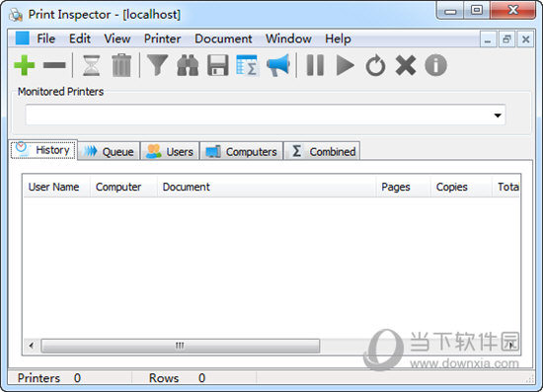Image resolution: width=543 pixels, height=392 pixels.
Task: Sort by Copies column header
Action: click(461, 187)
